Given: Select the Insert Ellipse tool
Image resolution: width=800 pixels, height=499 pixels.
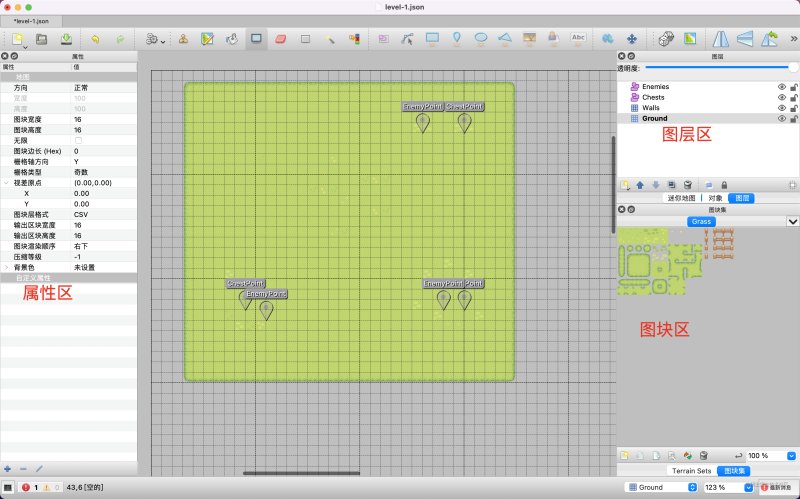Looking at the screenshot, I should [x=481, y=39].
